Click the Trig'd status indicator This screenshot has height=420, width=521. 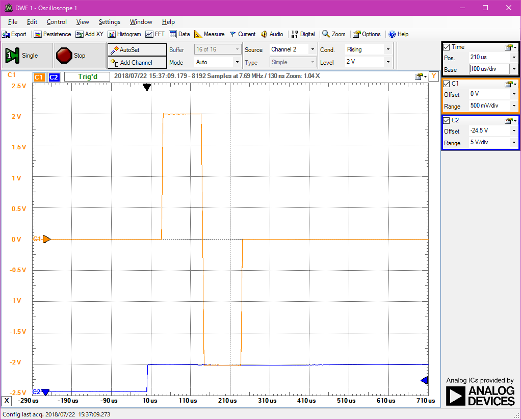(87, 77)
